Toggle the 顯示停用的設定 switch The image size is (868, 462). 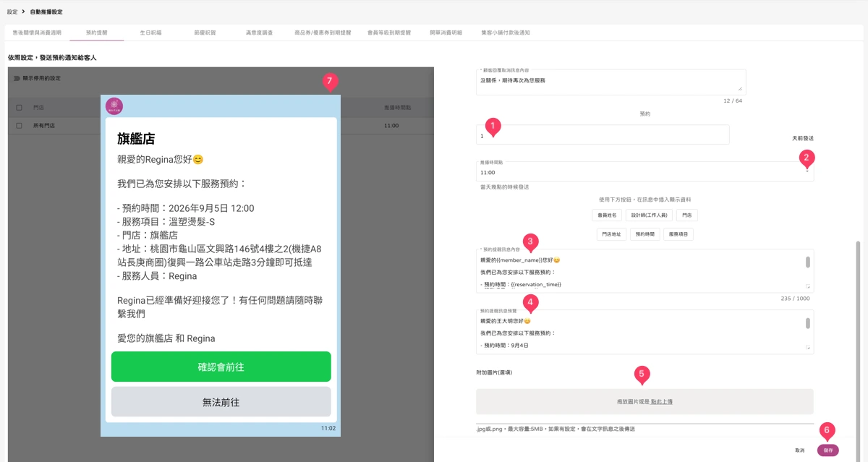point(17,78)
